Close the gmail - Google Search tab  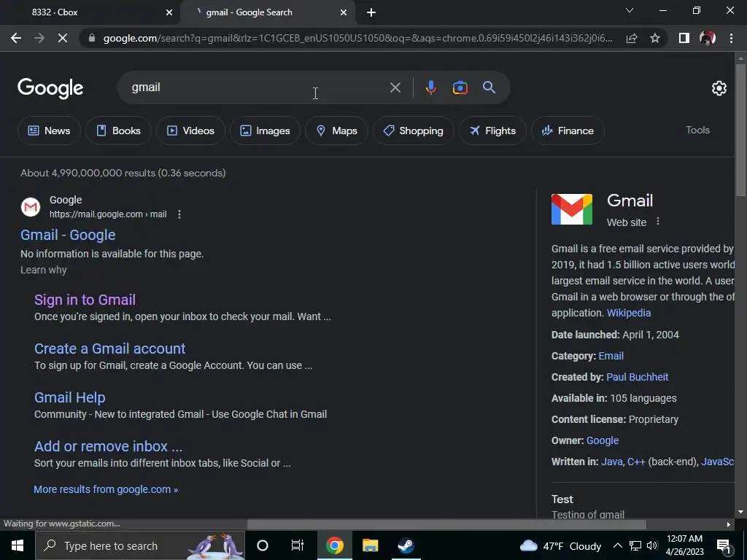coord(344,13)
